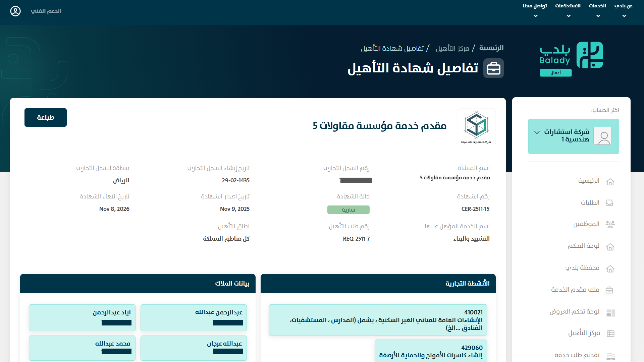Click the company logo thumbnail

pos(476,127)
